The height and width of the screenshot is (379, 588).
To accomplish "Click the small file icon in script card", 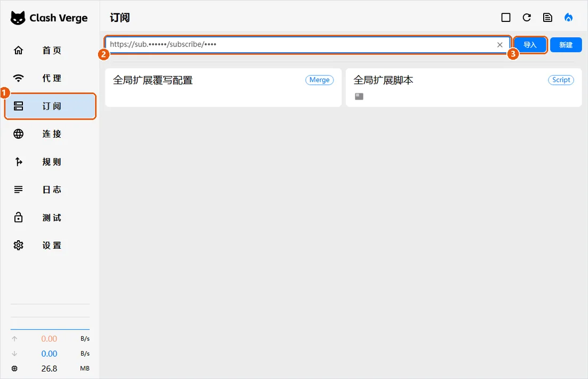I will click(x=359, y=97).
